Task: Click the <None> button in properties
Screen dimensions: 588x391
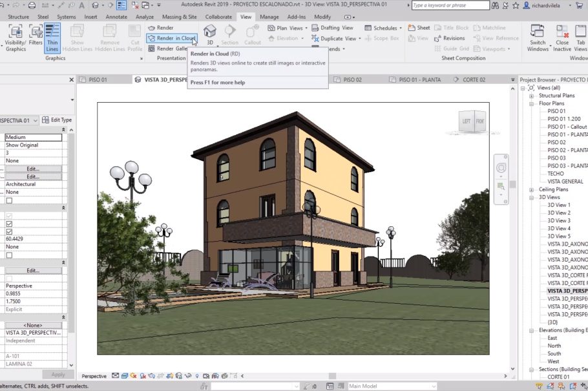Action: 33,325
